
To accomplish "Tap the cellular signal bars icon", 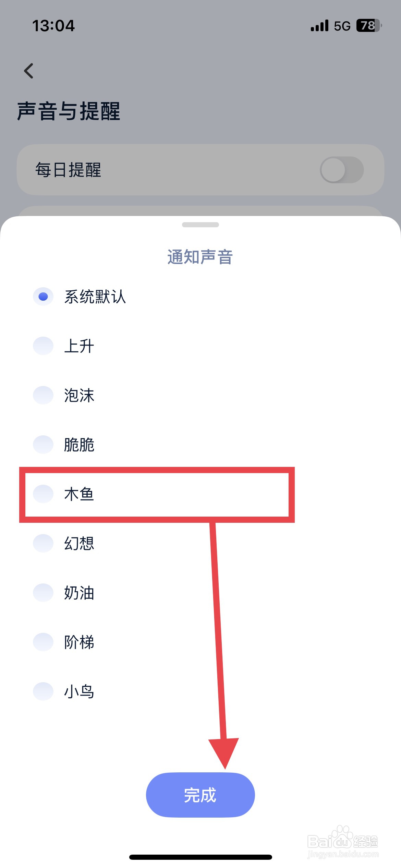I will pos(319,26).
